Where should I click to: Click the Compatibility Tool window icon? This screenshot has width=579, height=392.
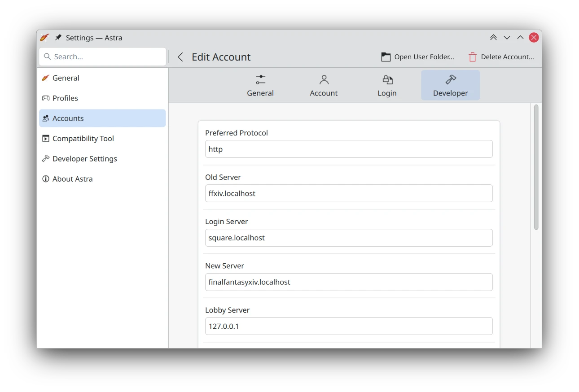[46, 139]
